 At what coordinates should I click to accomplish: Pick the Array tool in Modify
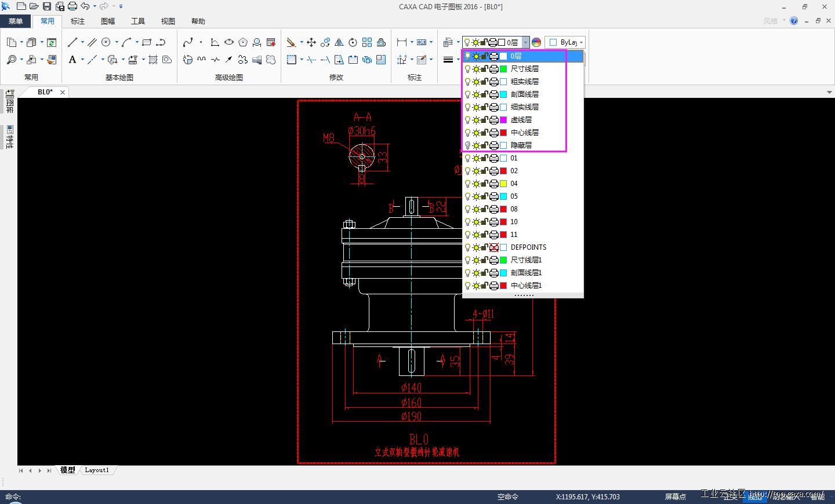click(x=367, y=42)
